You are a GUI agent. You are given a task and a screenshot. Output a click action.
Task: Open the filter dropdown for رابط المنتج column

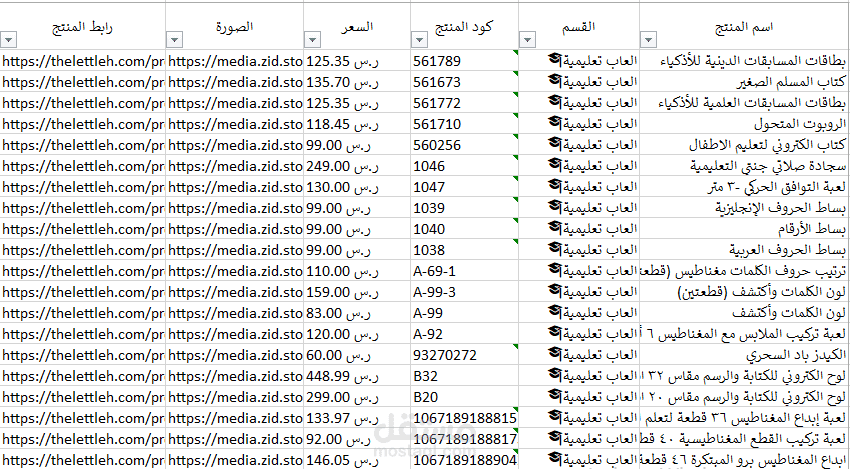coord(9,40)
